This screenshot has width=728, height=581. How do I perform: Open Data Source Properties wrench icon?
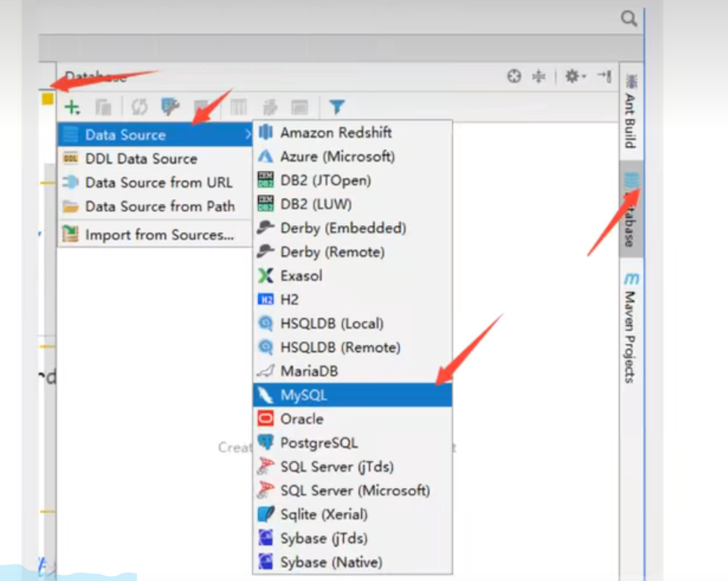[x=170, y=107]
